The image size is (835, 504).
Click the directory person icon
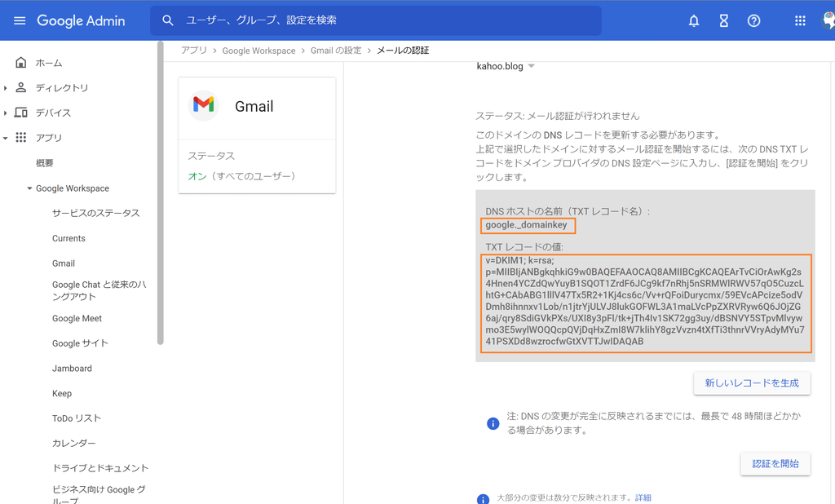[20, 87]
